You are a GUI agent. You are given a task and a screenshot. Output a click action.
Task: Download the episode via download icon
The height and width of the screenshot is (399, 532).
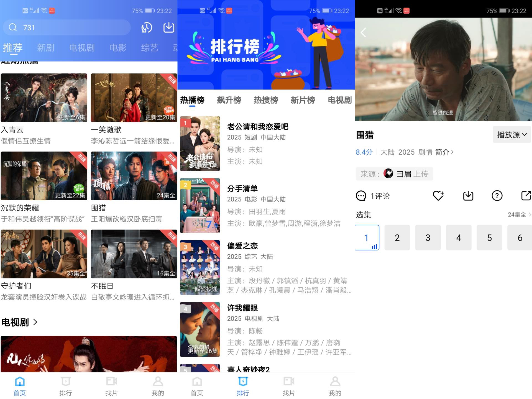coord(468,196)
